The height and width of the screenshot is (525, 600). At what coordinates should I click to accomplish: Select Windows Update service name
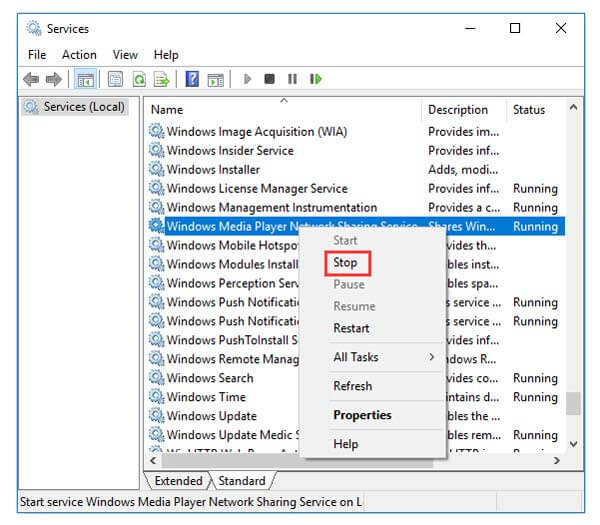point(212,416)
